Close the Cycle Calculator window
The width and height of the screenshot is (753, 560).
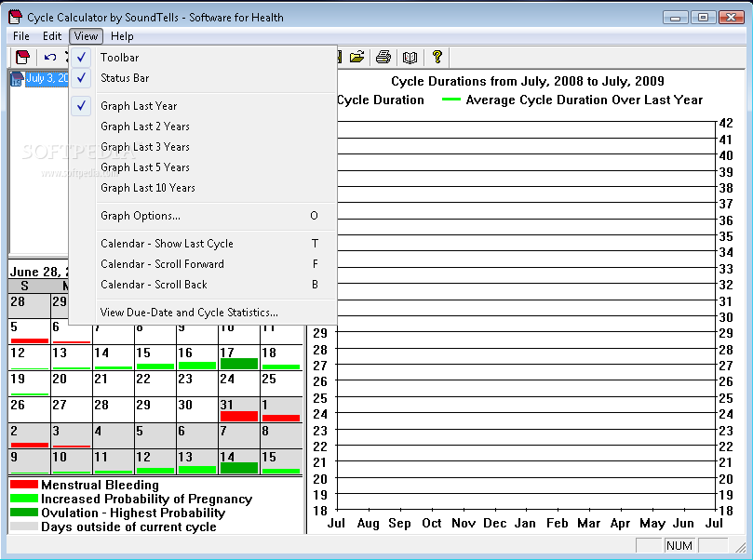pos(732,18)
